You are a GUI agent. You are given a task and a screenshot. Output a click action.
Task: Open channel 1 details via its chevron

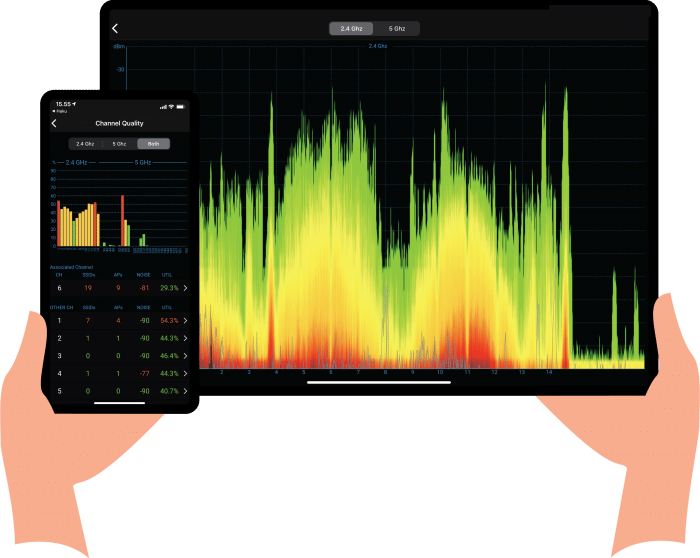186,321
